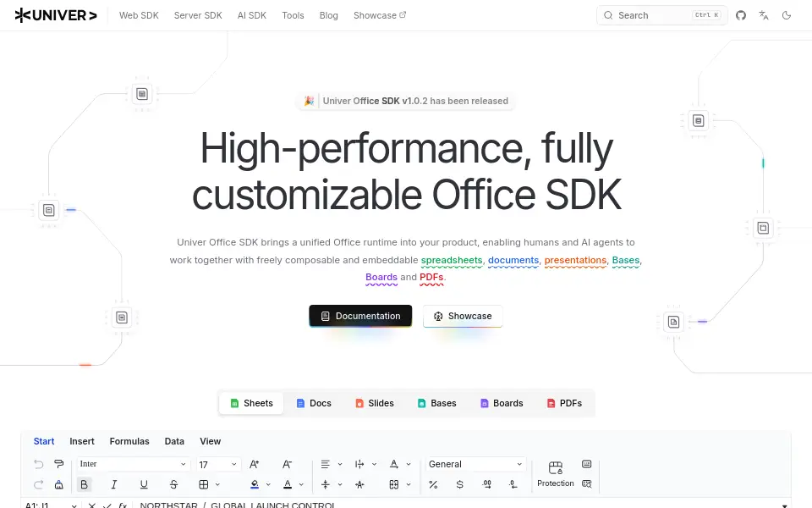Click the Clear Formatting icon

[59, 484]
